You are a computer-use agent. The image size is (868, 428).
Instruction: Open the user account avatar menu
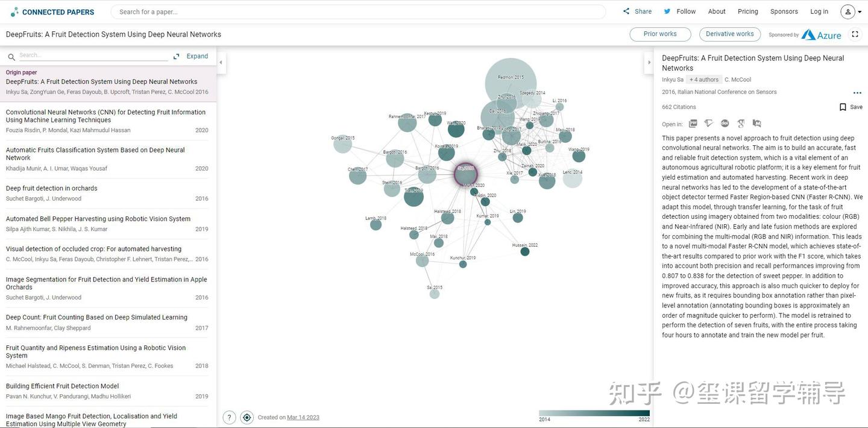pos(848,11)
